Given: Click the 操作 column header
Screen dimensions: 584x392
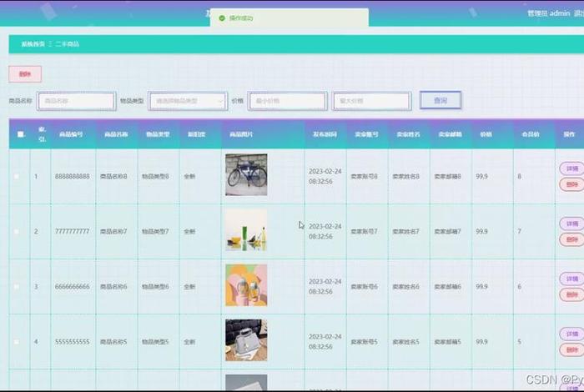Looking at the screenshot, I should 569,134.
